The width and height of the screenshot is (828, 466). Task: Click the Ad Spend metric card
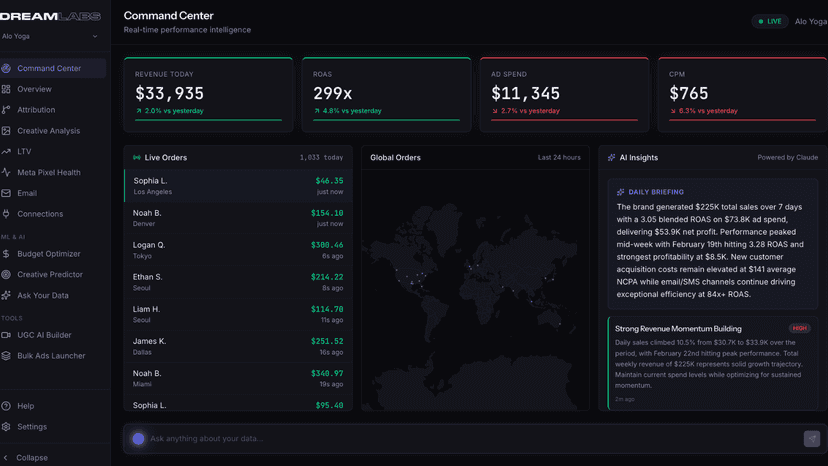(564, 95)
